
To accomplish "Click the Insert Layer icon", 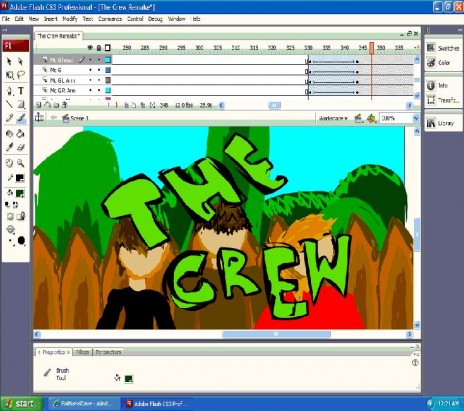I will tap(39, 105).
